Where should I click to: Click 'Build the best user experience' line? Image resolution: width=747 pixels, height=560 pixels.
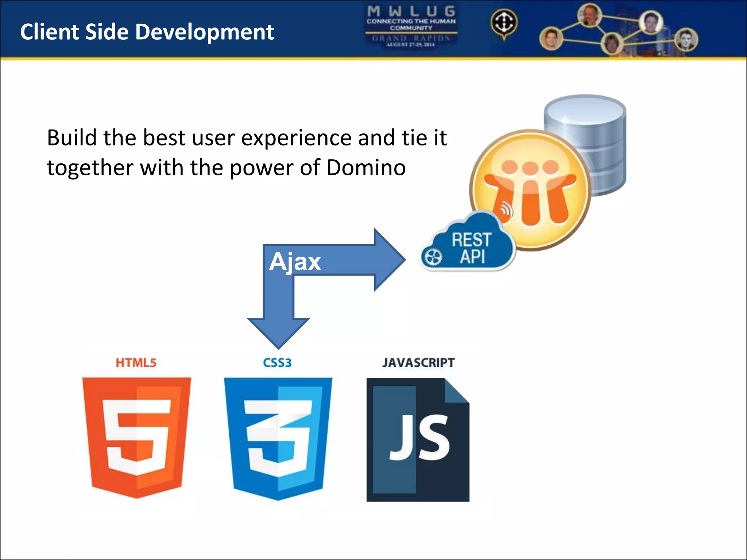(247, 138)
